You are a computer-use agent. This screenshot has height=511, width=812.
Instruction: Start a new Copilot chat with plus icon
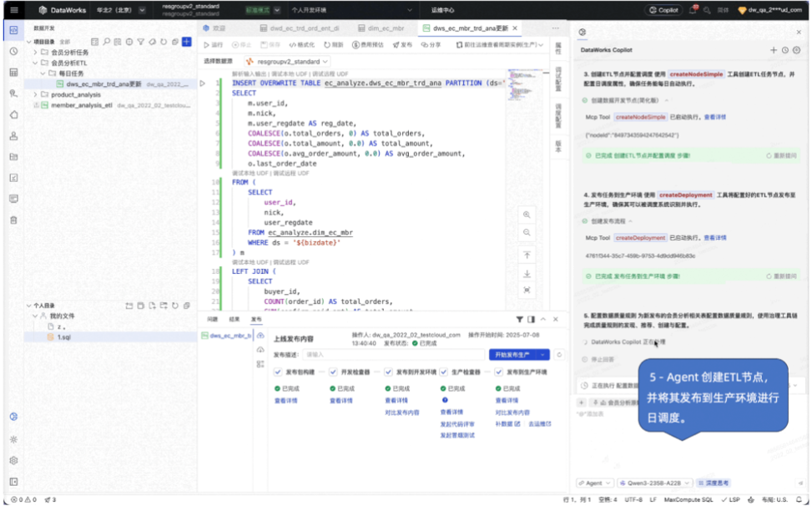point(773,50)
